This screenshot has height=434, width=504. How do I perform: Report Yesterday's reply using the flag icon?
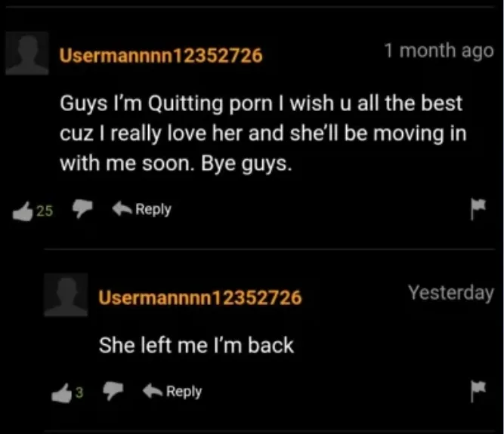point(478,391)
